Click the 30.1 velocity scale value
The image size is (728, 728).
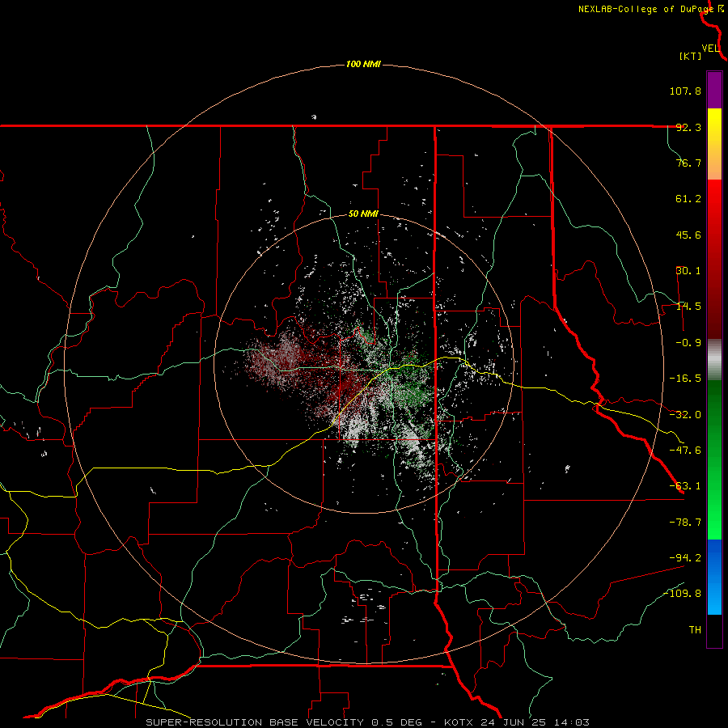688,271
